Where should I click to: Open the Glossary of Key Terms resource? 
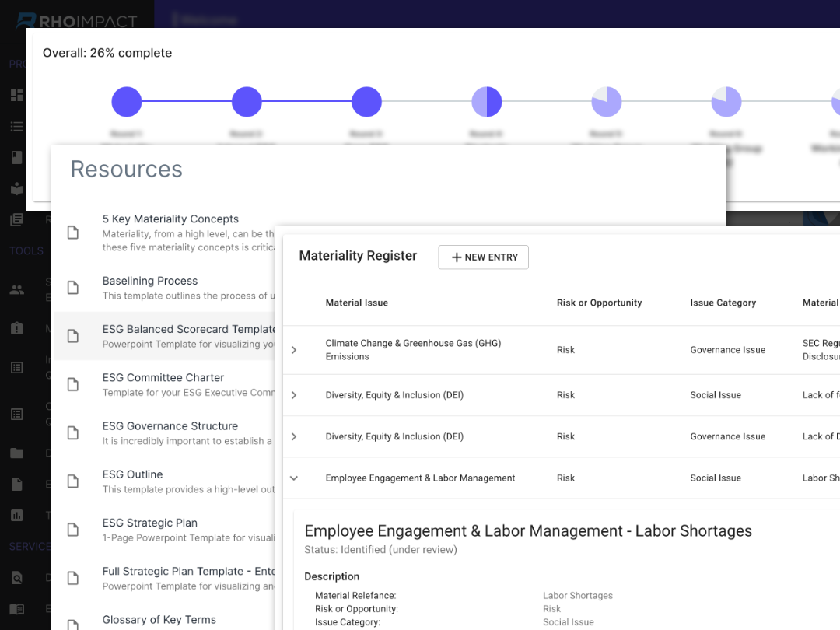pyautogui.click(x=159, y=620)
